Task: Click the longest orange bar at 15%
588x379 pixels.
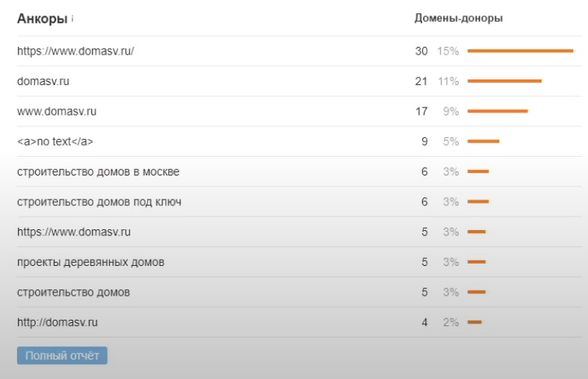Action: click(x=520, y=51)
